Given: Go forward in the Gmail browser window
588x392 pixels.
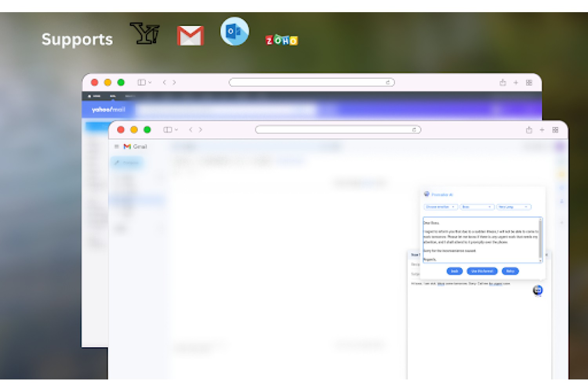Looking at the screenshot, I should click(201, 130).
